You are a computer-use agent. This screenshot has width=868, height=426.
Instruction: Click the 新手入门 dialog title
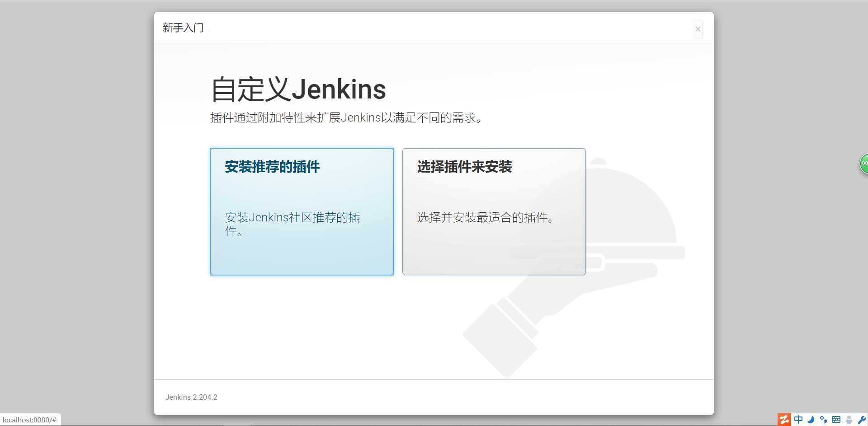pyautogui.click(x=183, y=28)
